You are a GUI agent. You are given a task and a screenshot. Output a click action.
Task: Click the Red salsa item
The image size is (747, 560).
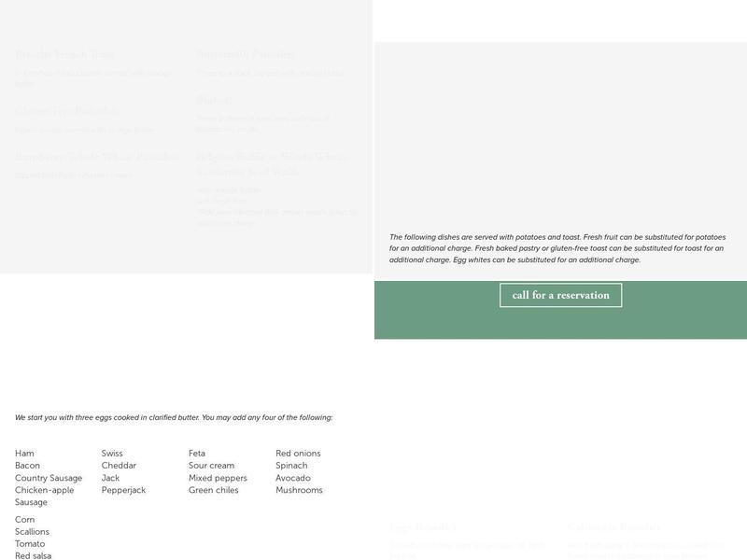click(34, 556)
